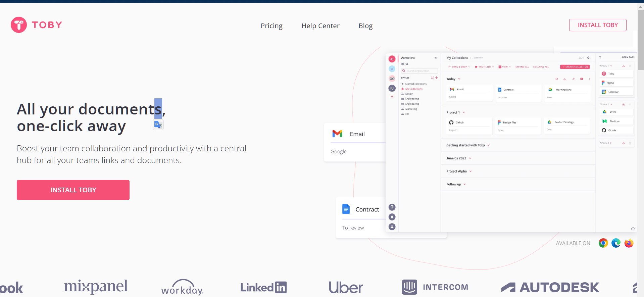
Task: Open the Design files card
Action: (518, 126)
